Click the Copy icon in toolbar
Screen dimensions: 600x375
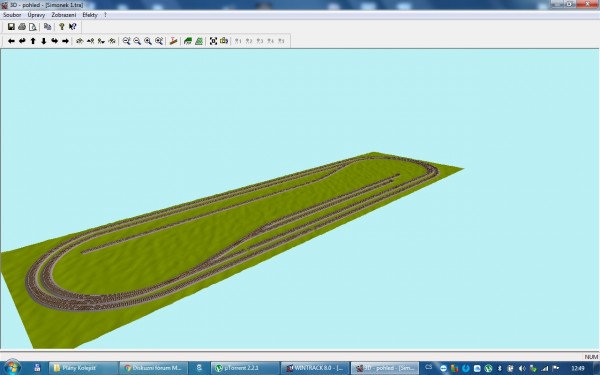tap(47, 27)
